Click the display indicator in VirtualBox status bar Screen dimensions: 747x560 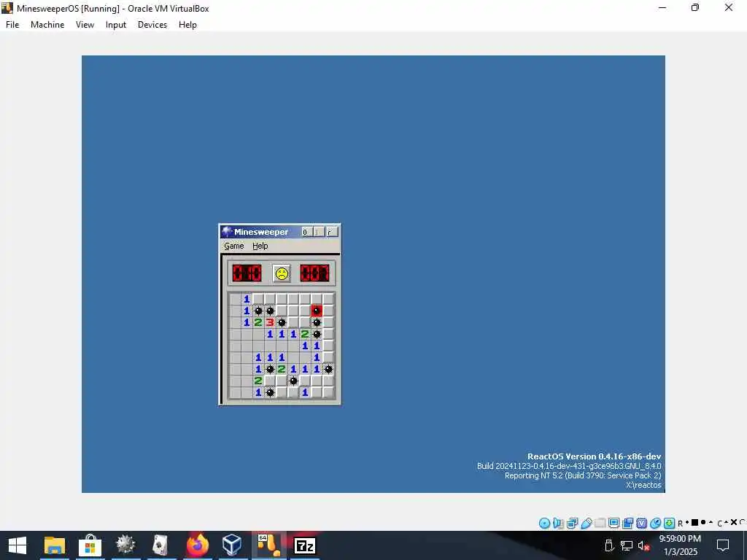tap(614, 524)
